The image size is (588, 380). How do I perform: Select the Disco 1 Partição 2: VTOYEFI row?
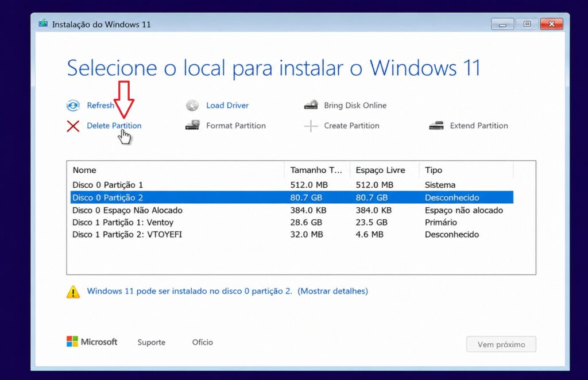click(292, 234)
